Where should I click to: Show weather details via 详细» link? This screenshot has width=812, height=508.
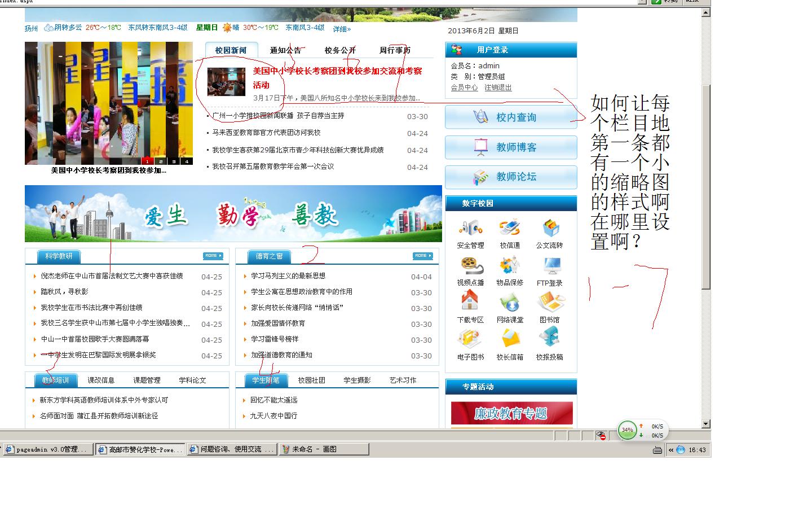click(x=342, y=29)
